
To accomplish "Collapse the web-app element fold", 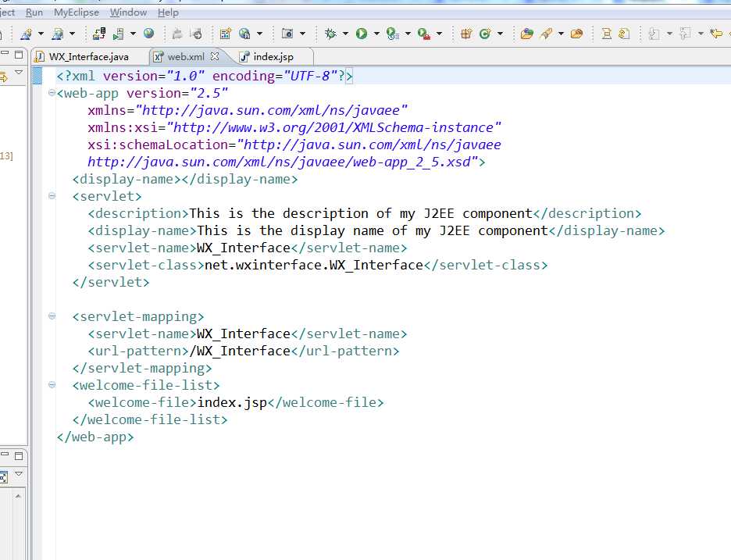I will tap(52, 93).
